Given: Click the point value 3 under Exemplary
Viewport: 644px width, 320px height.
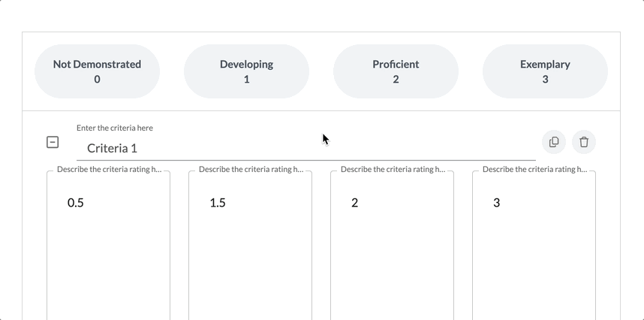Looking at the screenshot, I should click(x=545, y=80).
